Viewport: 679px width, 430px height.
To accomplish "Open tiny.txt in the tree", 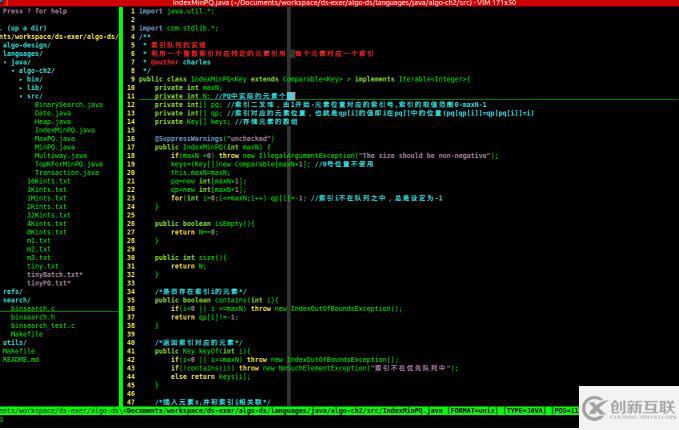I will click(x=42, y=266).
